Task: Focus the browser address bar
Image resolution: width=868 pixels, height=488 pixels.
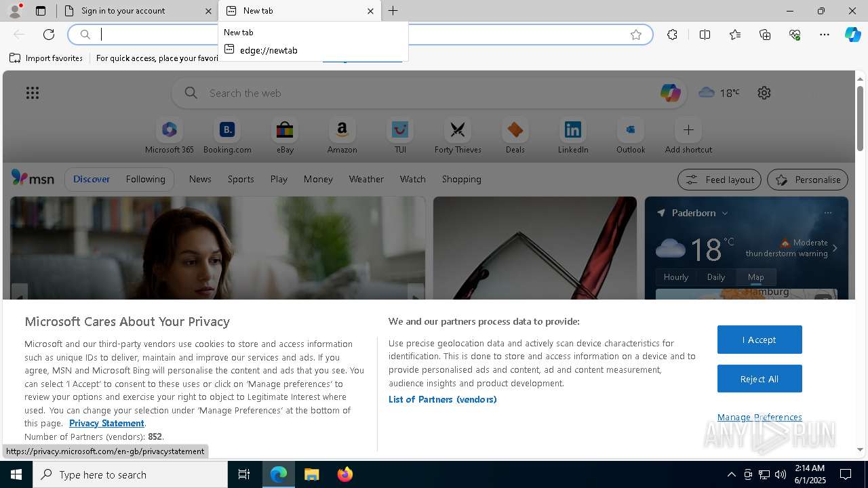Action: 360,35
